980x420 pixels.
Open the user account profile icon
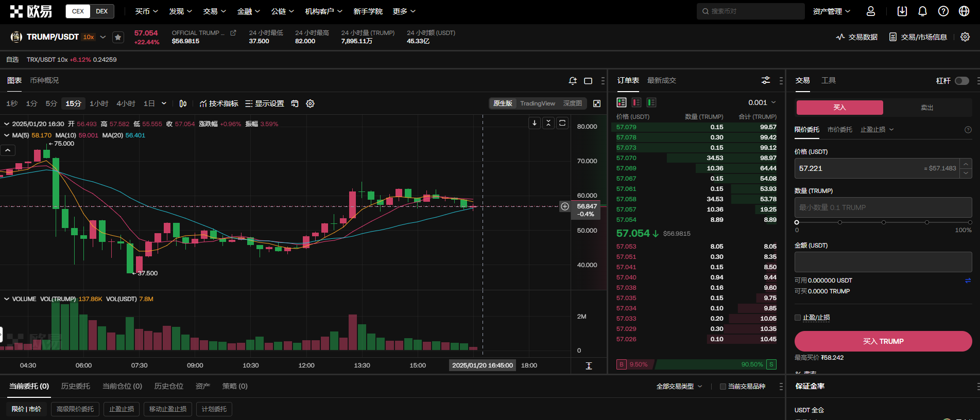point(871,11)
